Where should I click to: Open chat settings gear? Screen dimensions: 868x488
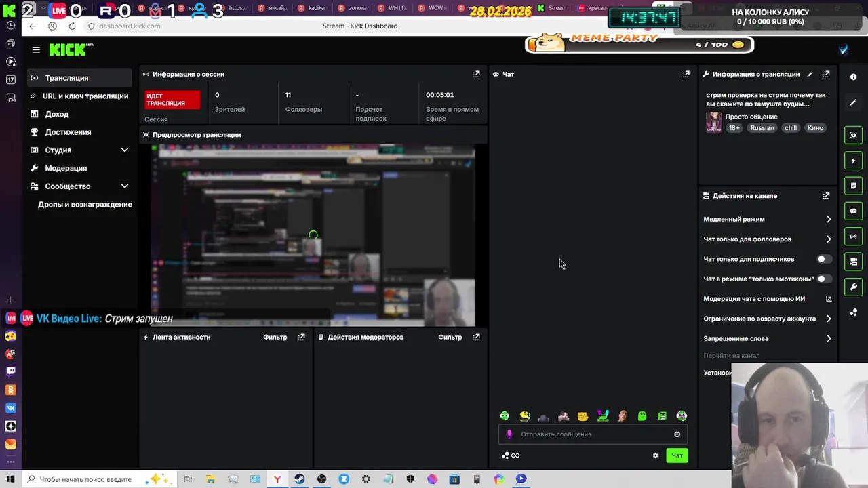point(655,455)
